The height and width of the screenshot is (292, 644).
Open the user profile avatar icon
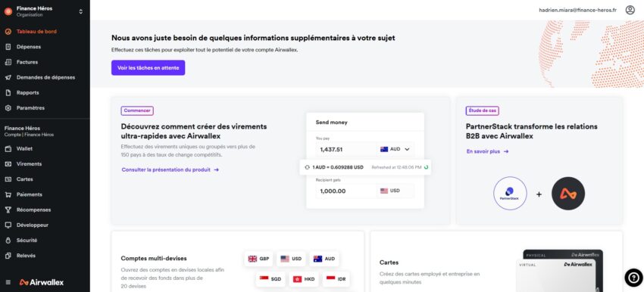(630, 10)
